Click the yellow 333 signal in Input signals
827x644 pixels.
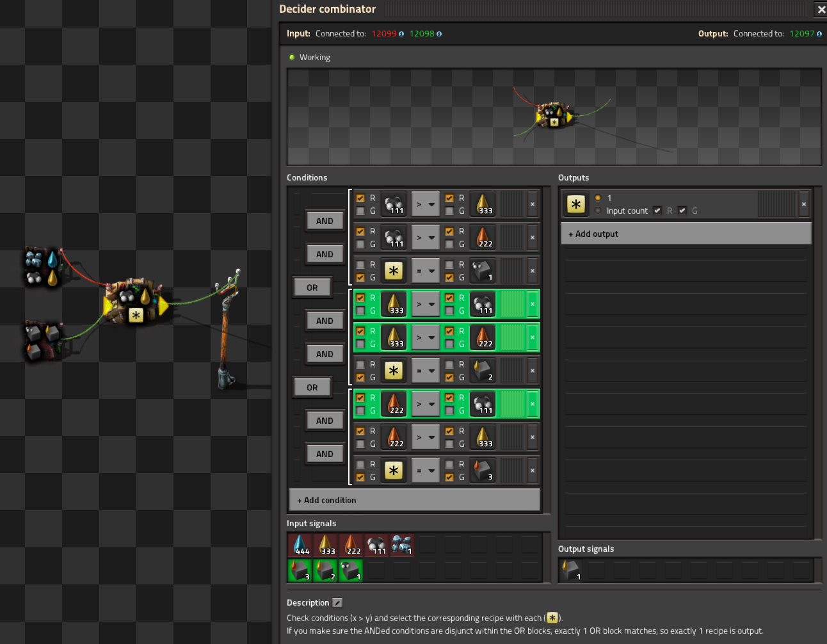[x=325, y=545]
